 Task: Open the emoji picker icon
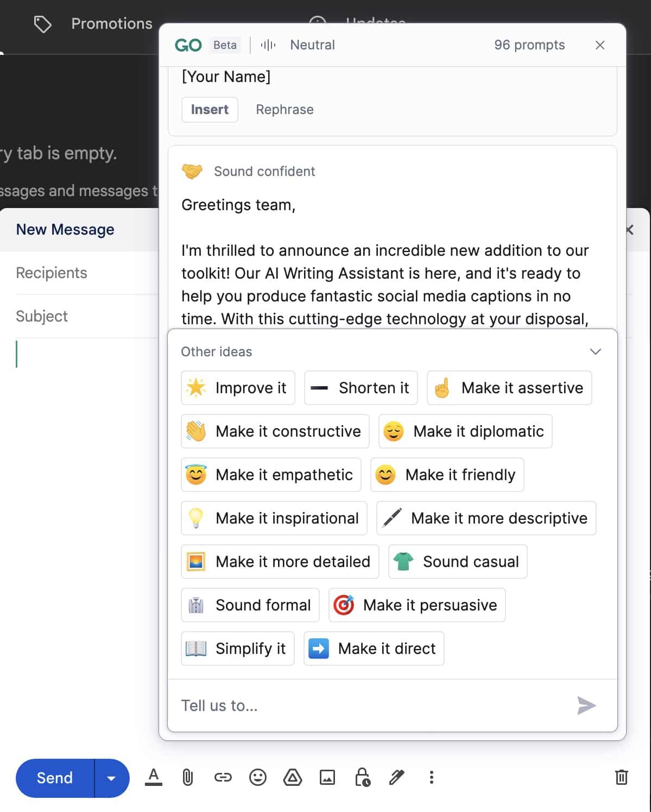click(258, 777)
